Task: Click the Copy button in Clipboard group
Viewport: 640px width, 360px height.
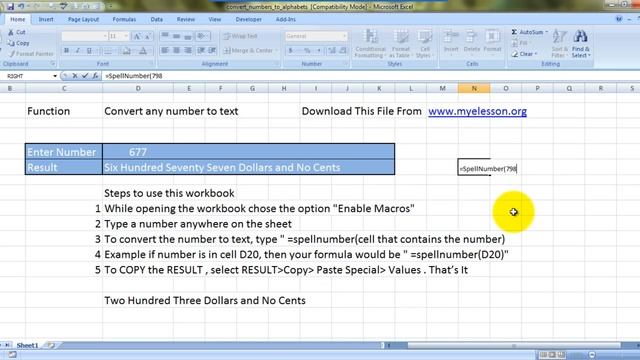Action: click(x=18, y=43)
